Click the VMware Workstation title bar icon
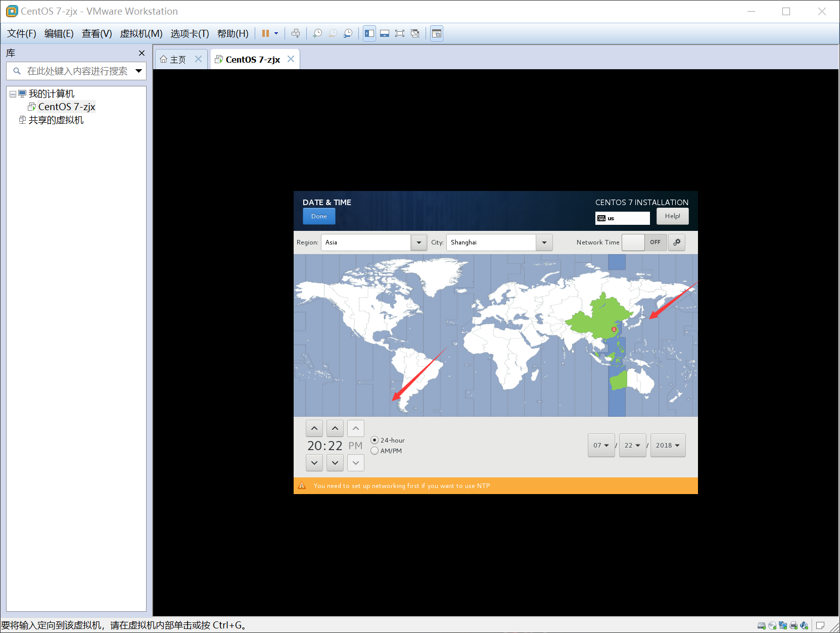Image resolution: width=840 pixels, height=633 pixels. click(x=12, y=11)
